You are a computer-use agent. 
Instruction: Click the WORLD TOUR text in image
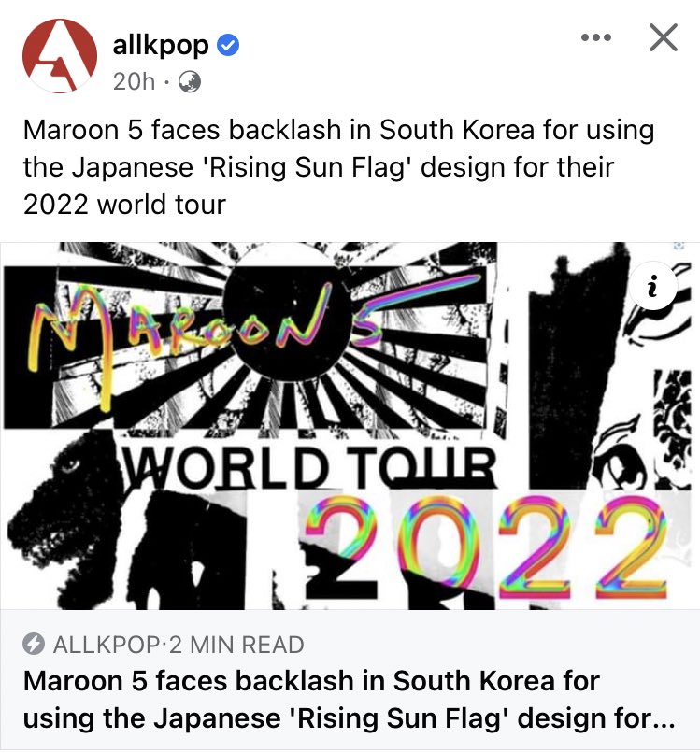[310, 465]
